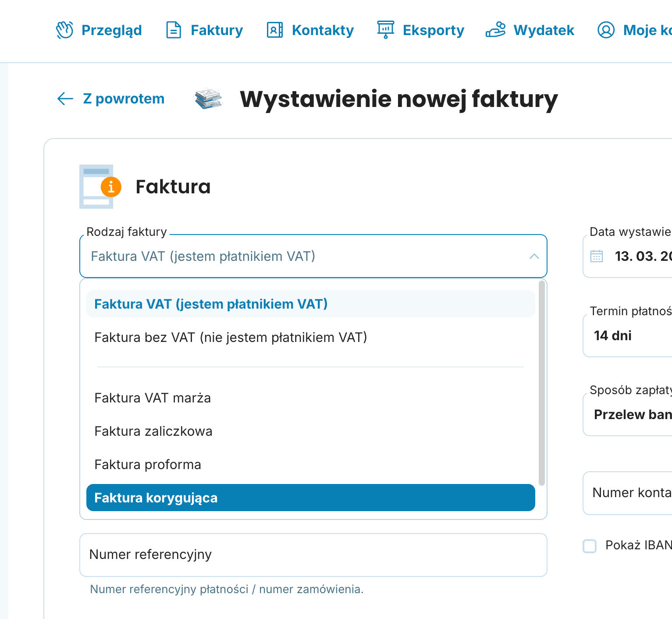
Task: Click the calendar icon in date field
Action: (x=597, y=256)
